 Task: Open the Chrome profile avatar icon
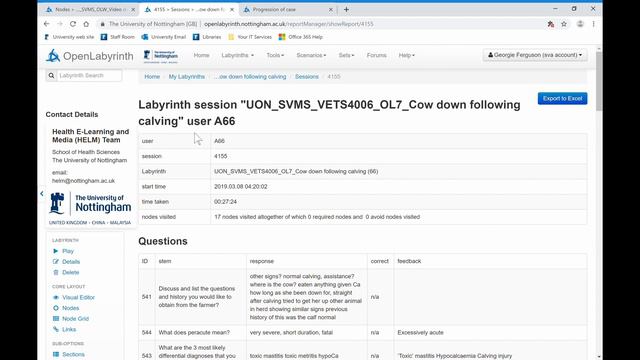[x=580, y=24]
